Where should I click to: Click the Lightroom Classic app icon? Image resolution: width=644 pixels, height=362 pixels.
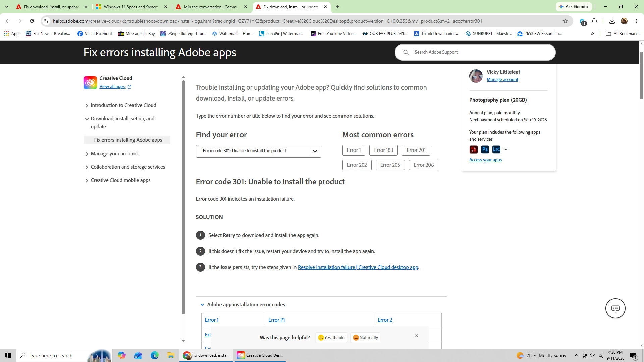pos(496,149)
